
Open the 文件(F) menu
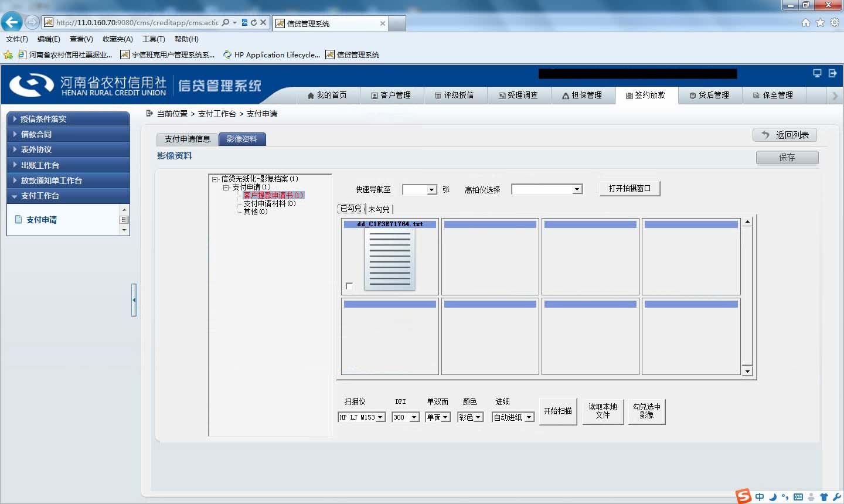[17, 39]
